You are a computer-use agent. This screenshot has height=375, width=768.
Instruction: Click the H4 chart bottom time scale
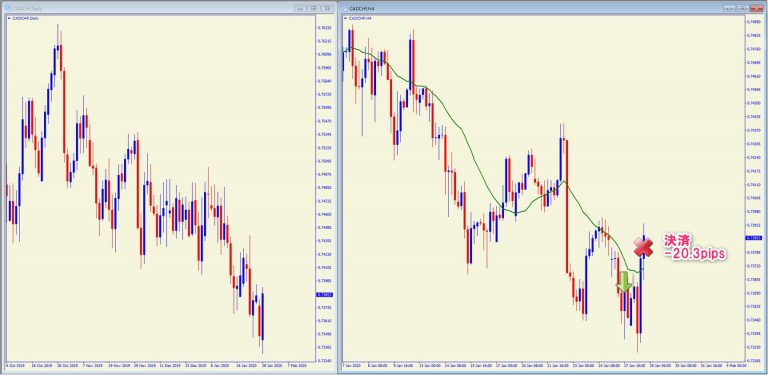pos(543,365)
